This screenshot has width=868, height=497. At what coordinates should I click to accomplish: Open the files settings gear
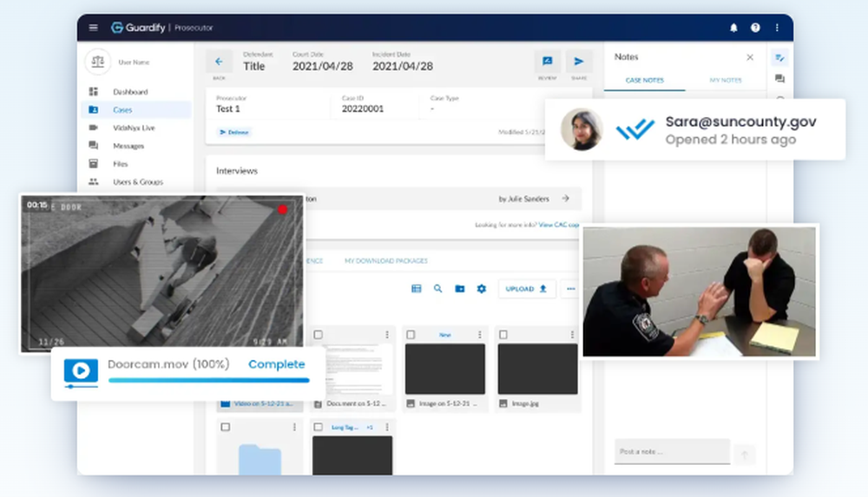pos(482,288)
